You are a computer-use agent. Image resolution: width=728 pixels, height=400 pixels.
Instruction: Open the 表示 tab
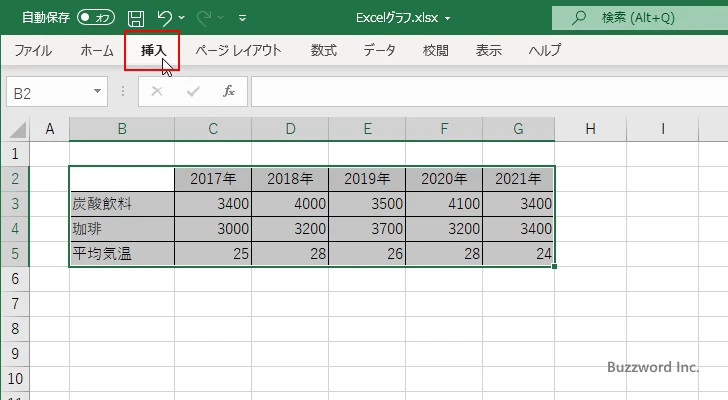coord(488,50)
